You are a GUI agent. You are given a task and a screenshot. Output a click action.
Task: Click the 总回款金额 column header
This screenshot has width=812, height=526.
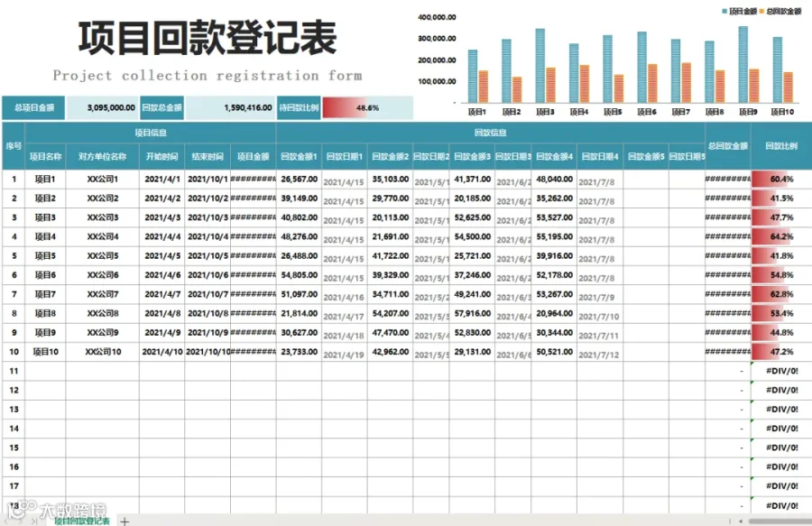click(727, 146)
